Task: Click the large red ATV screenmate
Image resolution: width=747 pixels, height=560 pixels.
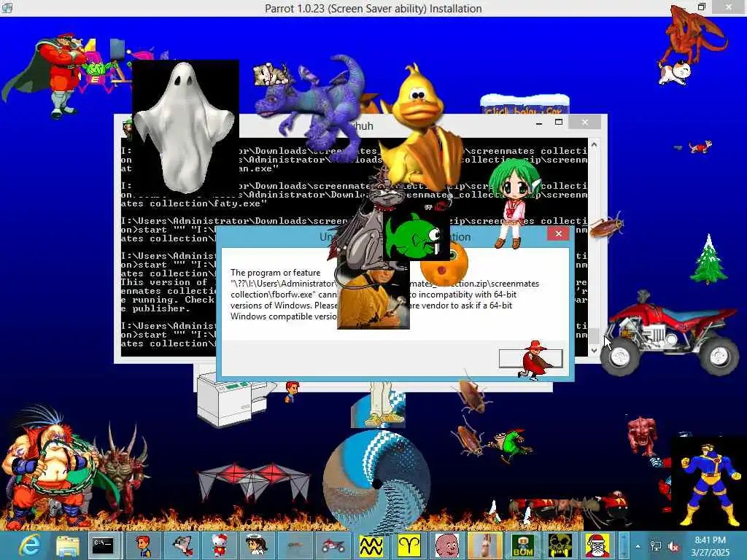Action: (x=671, y=333)
